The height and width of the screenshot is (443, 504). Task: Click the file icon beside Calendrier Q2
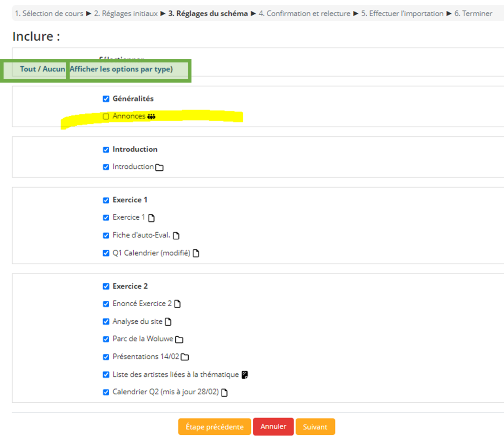[x=224, y=392]
